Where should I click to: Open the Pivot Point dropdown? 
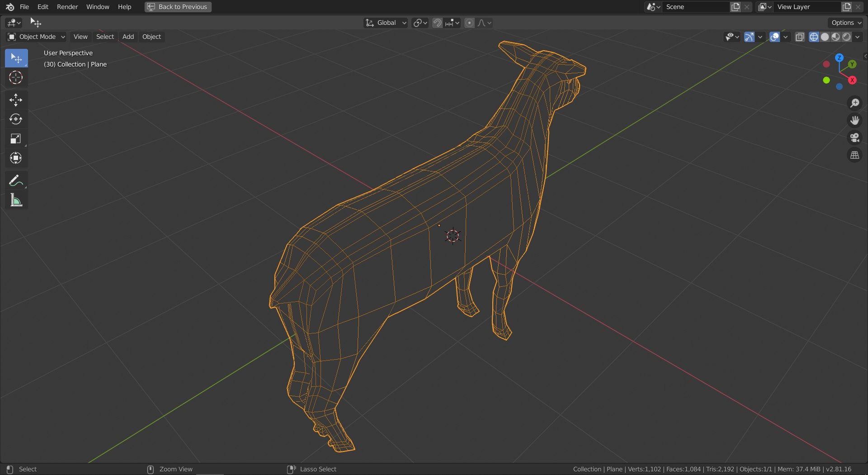420,23
